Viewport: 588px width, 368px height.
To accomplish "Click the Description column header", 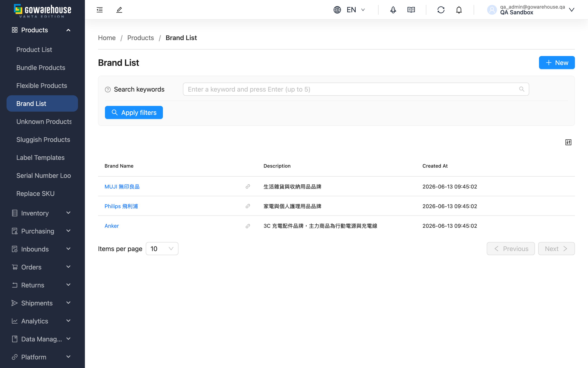I will pyautogui.click(x=277, y=166).
